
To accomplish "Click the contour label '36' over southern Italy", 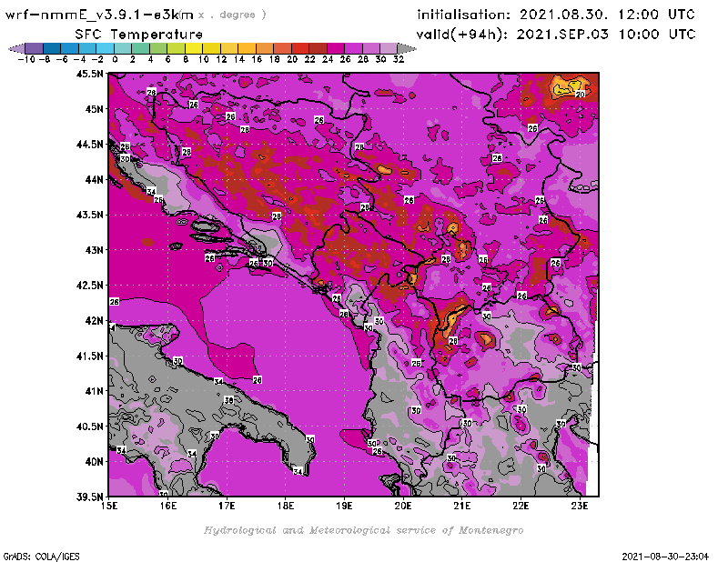I will tap(228, 400).
